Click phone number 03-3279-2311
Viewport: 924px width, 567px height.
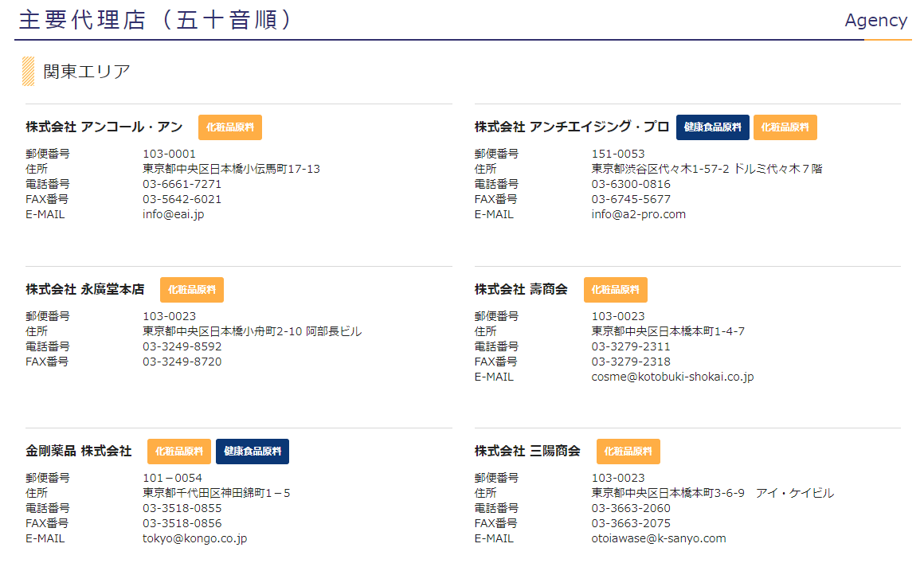point(631,346)
